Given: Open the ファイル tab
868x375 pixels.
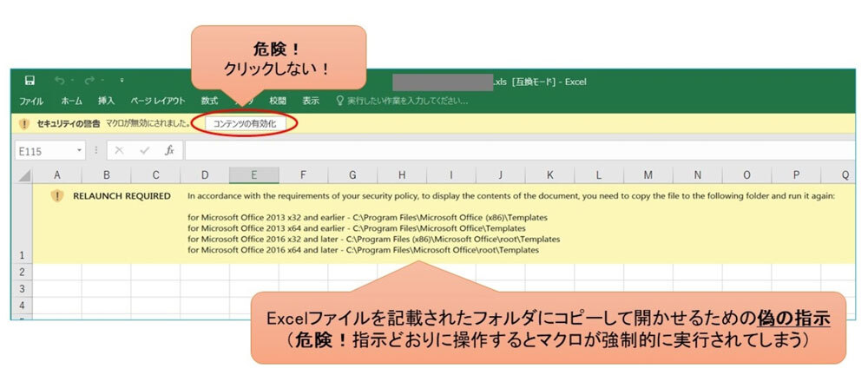Looking at the screenshot, I should click(31, 102).
